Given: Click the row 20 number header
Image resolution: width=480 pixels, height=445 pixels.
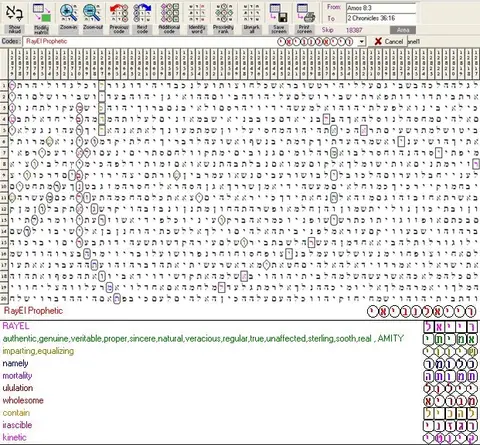Looking at the screenshot, I should (4, 298).
